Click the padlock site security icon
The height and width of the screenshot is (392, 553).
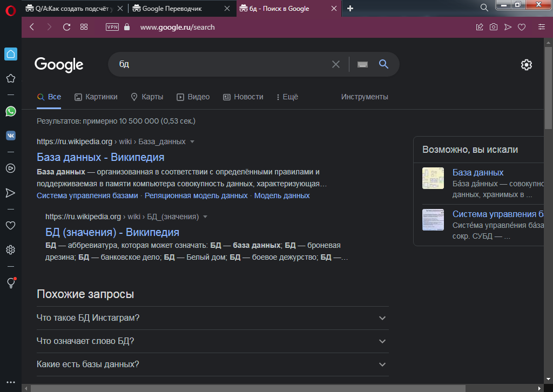coord(127,27)
